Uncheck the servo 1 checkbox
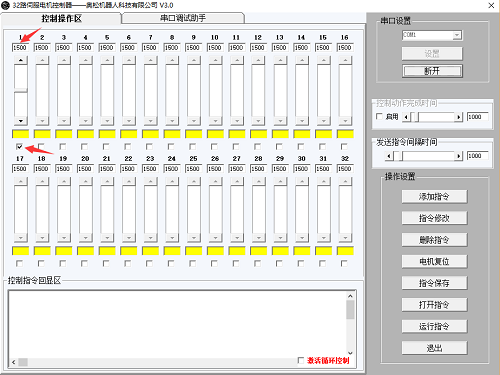 [x=19, y=146]
